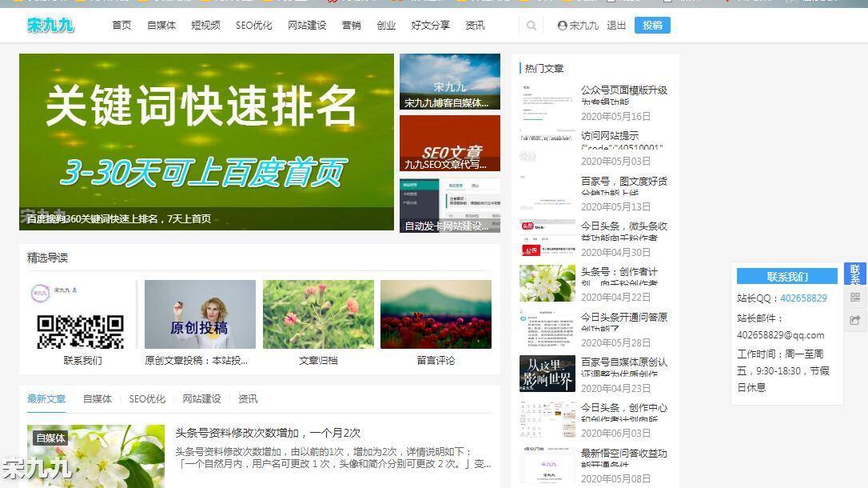Open the 宋九九博客自媒体 banner thumbnail
The image size is (868, 488).
click(x=450, y=82)
